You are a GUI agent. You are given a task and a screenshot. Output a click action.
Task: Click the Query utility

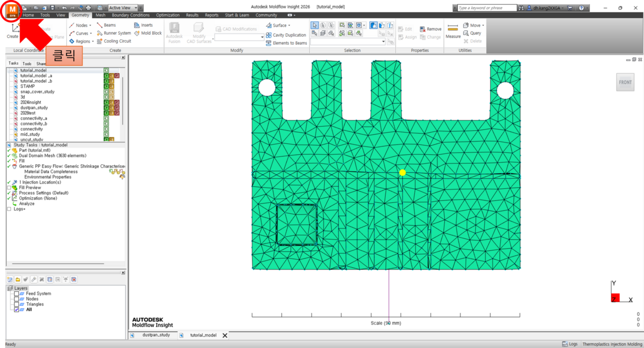tap(472, 33)
